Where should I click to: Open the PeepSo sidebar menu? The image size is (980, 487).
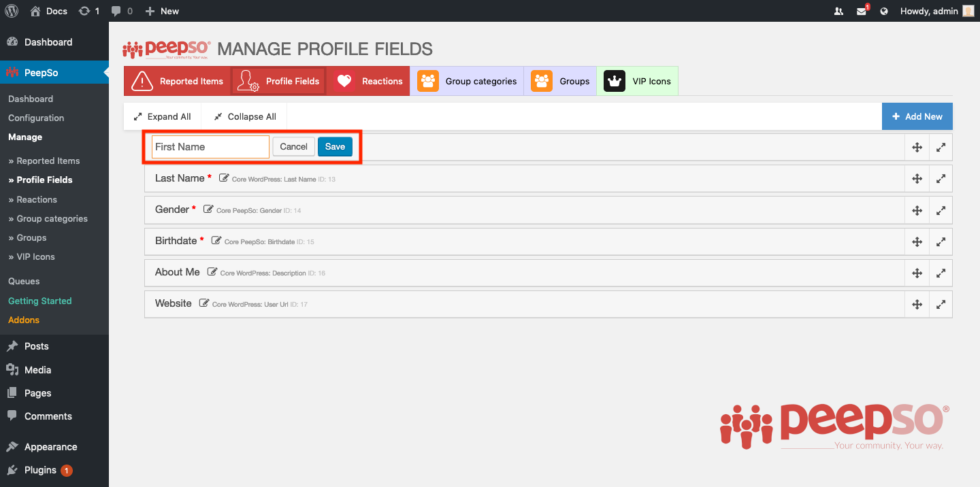54,72
